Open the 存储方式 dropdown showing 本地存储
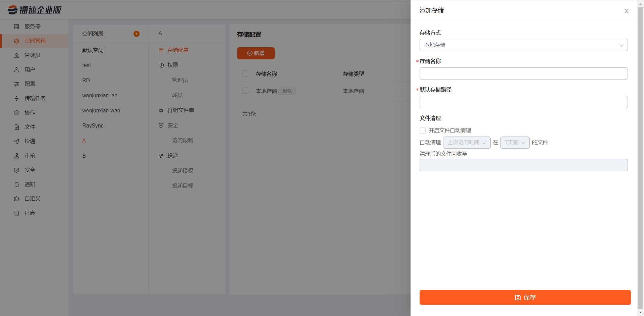 tap(523, 45)
